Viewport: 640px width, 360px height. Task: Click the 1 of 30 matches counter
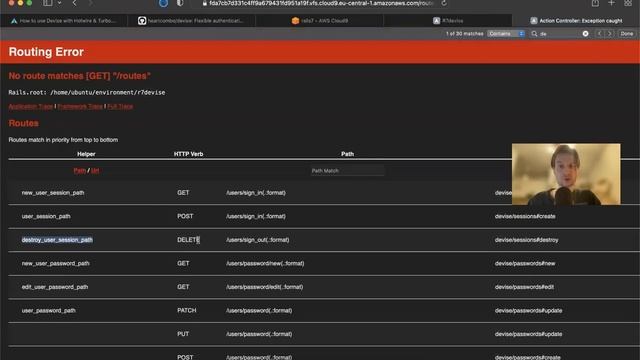pos(464,33)
